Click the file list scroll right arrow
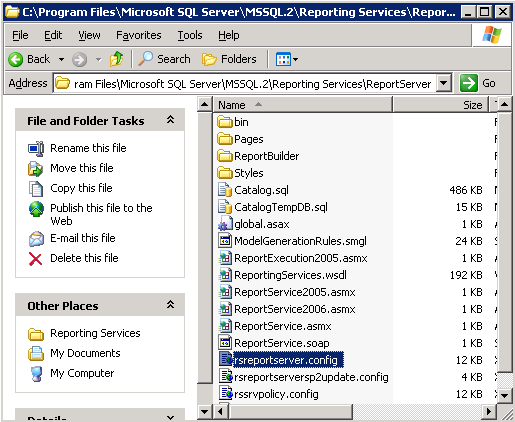 coord(489,411)
